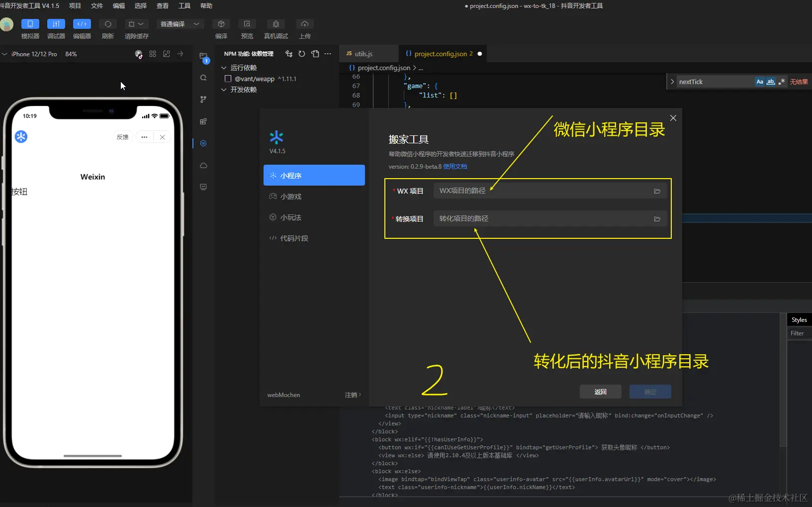Open the search view in the activity bar
Image resolution: width=812 pixels, height=507 pixels.
click(203, 78)
